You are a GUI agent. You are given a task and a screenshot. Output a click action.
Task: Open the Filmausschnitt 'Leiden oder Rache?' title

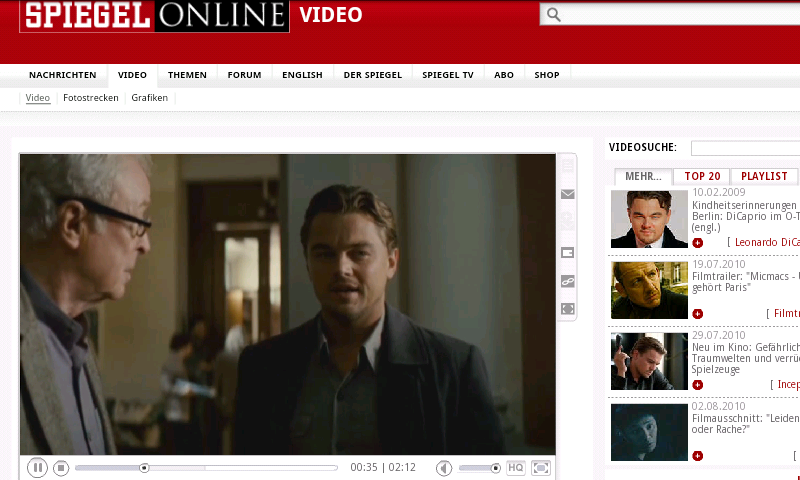(745, 424)
